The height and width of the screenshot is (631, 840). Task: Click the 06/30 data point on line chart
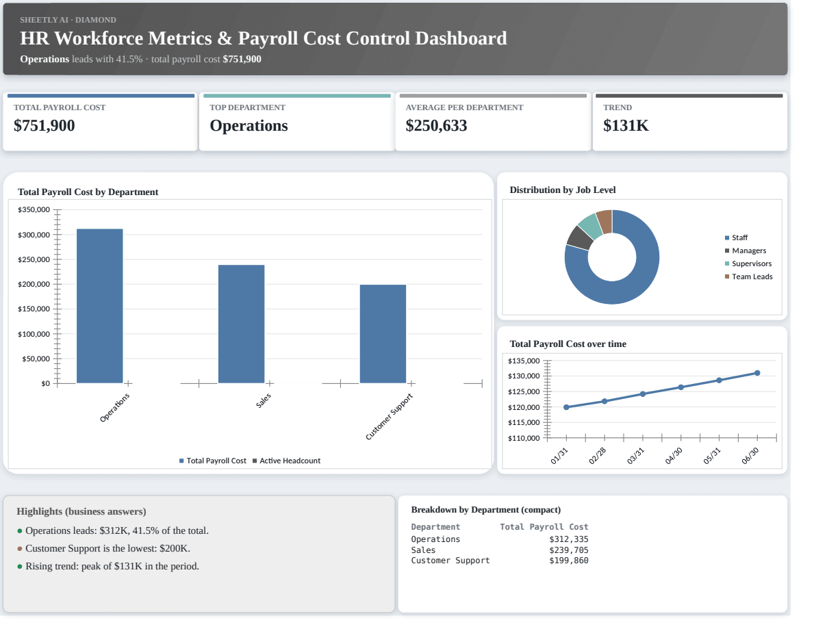point(757,373)
